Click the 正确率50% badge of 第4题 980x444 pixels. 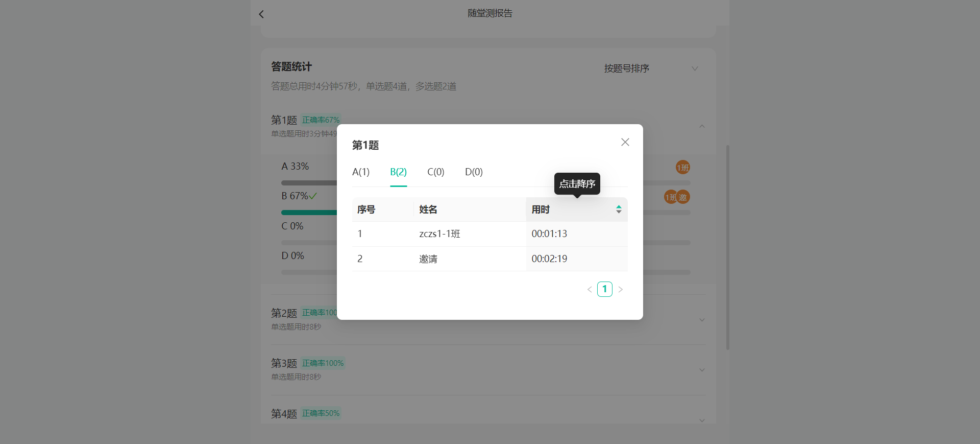coord(321,413)
